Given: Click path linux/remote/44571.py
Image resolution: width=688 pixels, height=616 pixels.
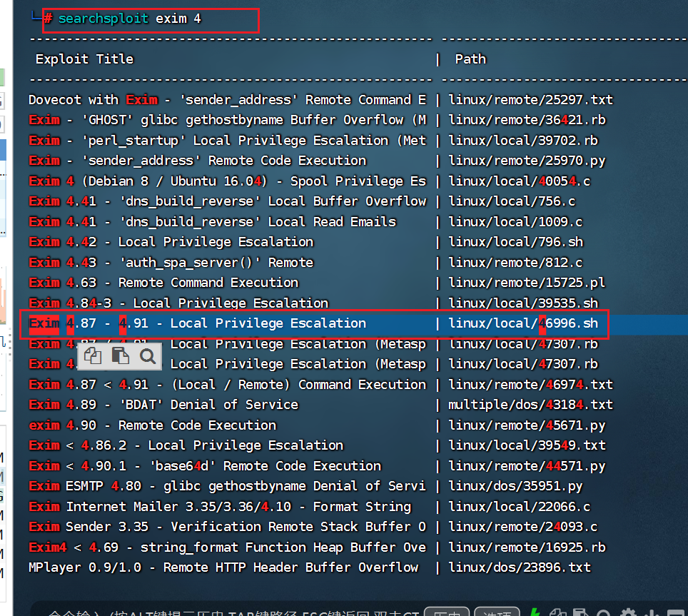Looking at the screenshot, I should (527, 465).
